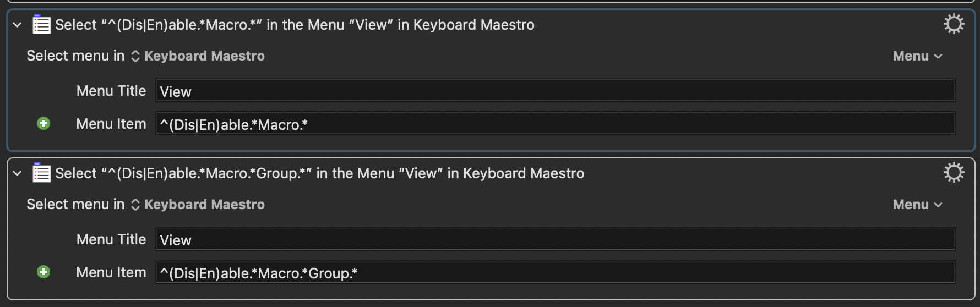Click the green plus beside the Macro Group menu item

pos(43,272)
